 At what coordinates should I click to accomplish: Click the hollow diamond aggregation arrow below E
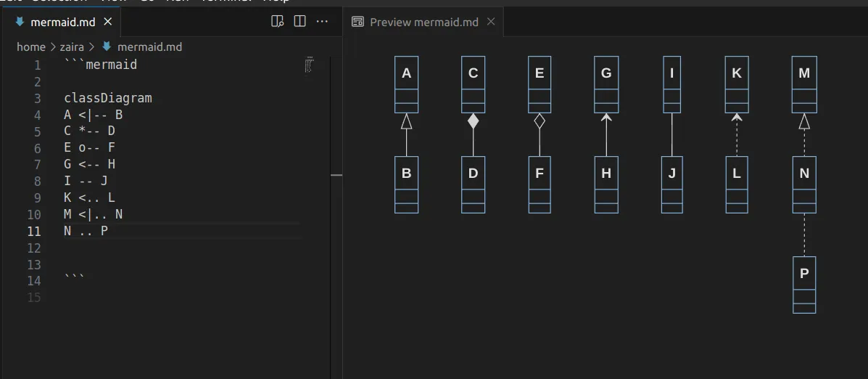pos(540,121)
